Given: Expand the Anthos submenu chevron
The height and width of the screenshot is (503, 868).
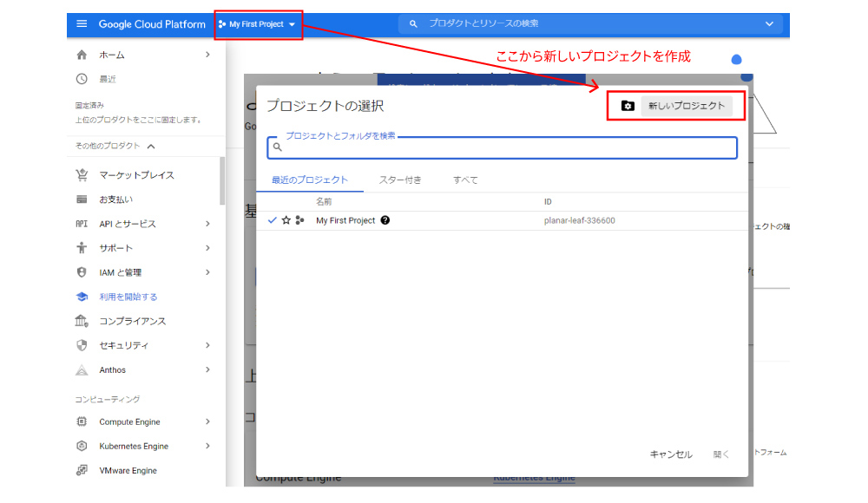Looking at the screenshot, I should point(207,369).
